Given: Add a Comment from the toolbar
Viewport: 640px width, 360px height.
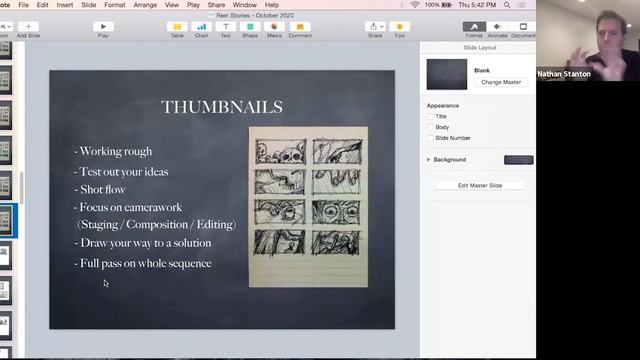Looking at the screenshot, I should [300, 27].
